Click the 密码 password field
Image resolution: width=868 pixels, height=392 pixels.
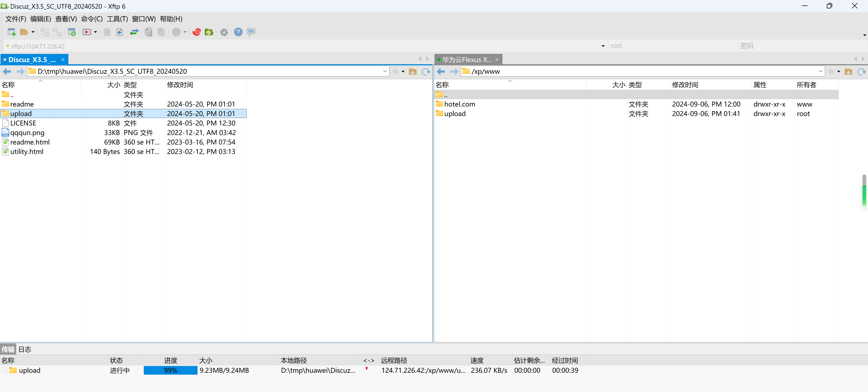pos(803,46)
